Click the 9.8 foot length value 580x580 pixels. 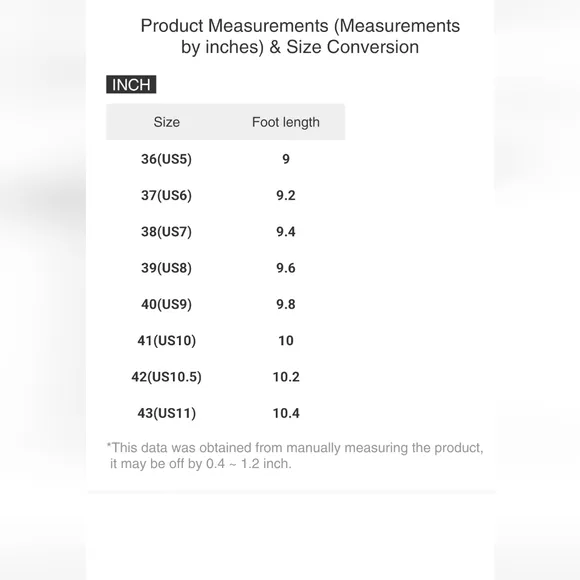(x=286, y=304)
